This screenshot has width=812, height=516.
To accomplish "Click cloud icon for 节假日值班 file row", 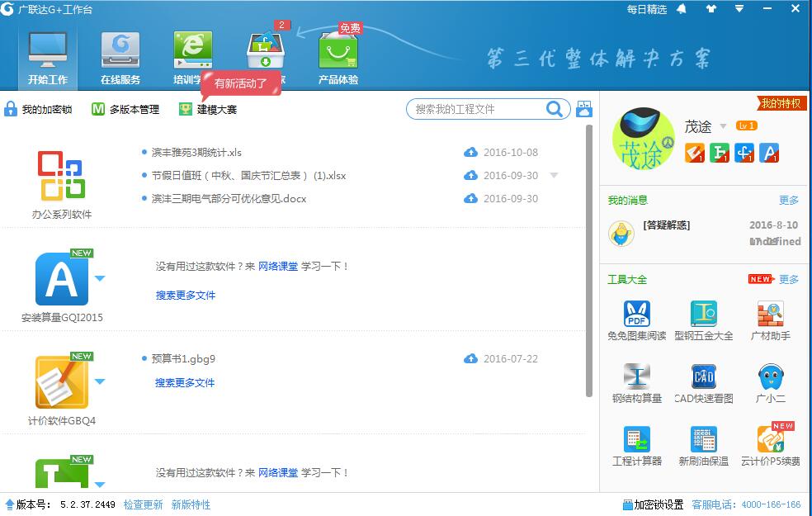I will point(470,176).
